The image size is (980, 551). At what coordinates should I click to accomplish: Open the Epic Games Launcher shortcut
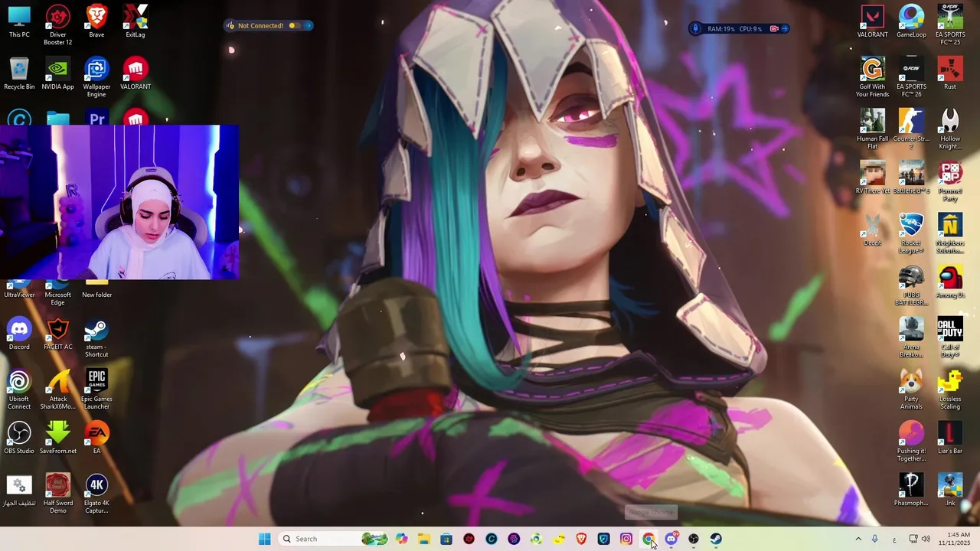pyautogui.click(x=96, y=390)
